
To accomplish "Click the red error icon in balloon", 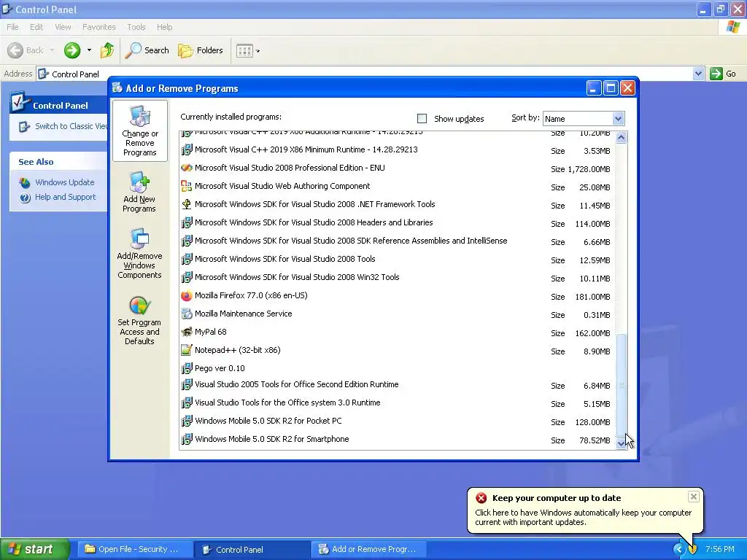I will (x=481, y=498).
